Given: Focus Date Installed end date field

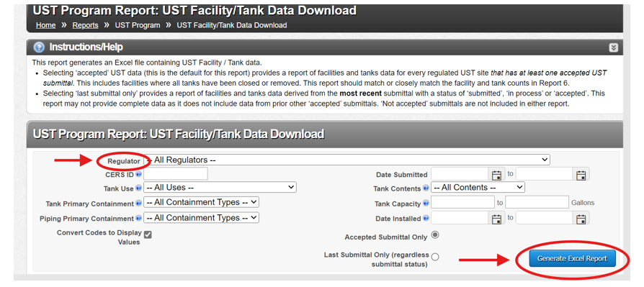Looking at the screenshot, I should coord(544,218).
